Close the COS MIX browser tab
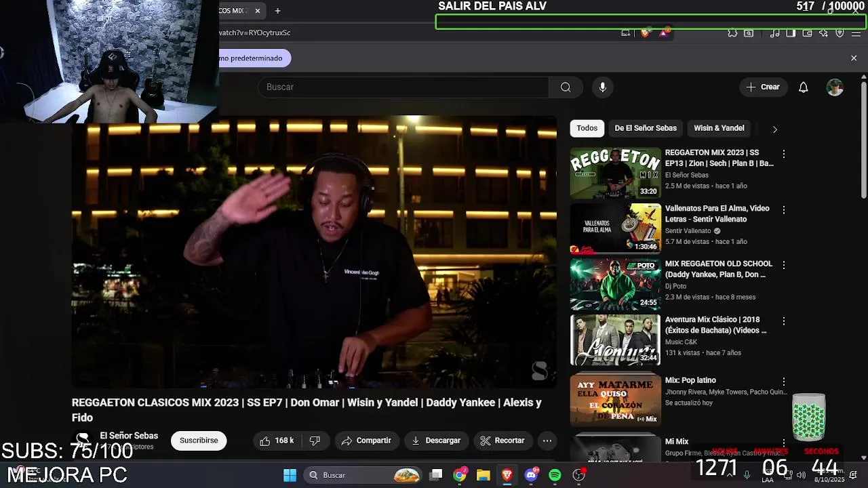The width and height of the screenshot is (868, 488). 258,11
